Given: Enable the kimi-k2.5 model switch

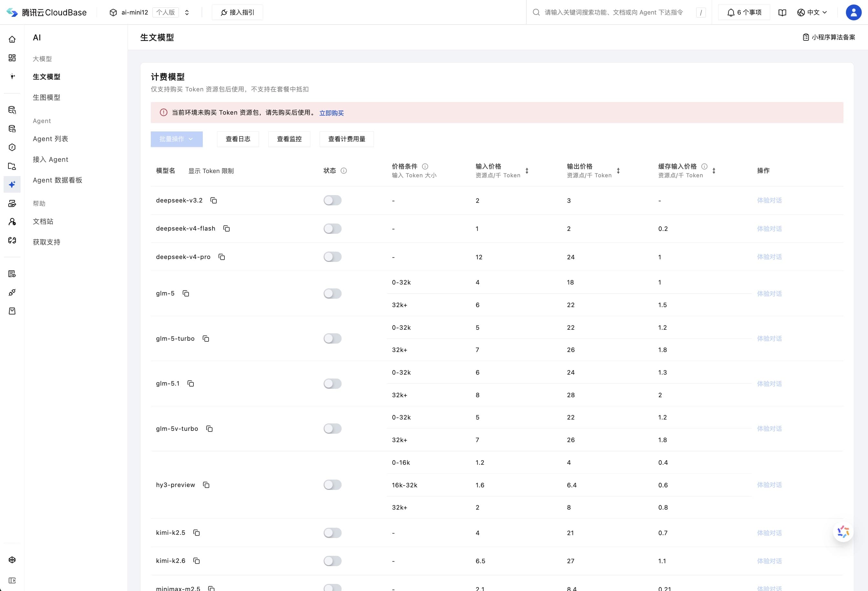Looking at the screenshot, I should (332, 533).
